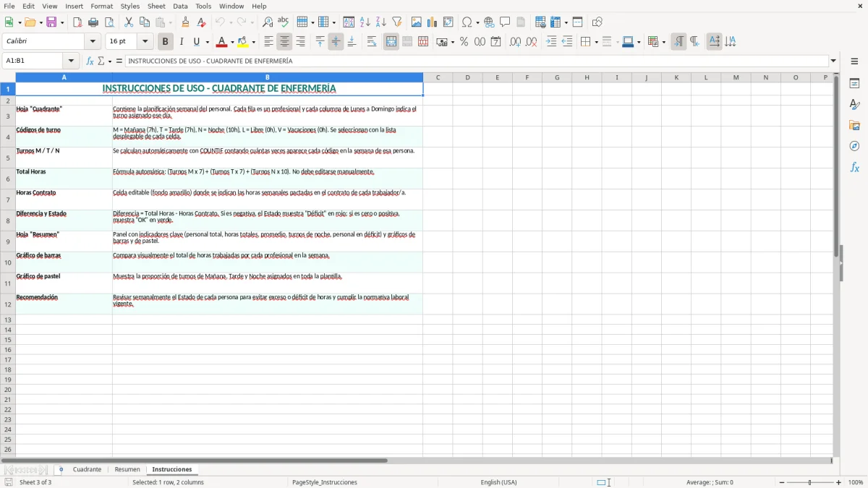
Task: Toggle Center Horizontally alignment
Action: tap(285, 42)
